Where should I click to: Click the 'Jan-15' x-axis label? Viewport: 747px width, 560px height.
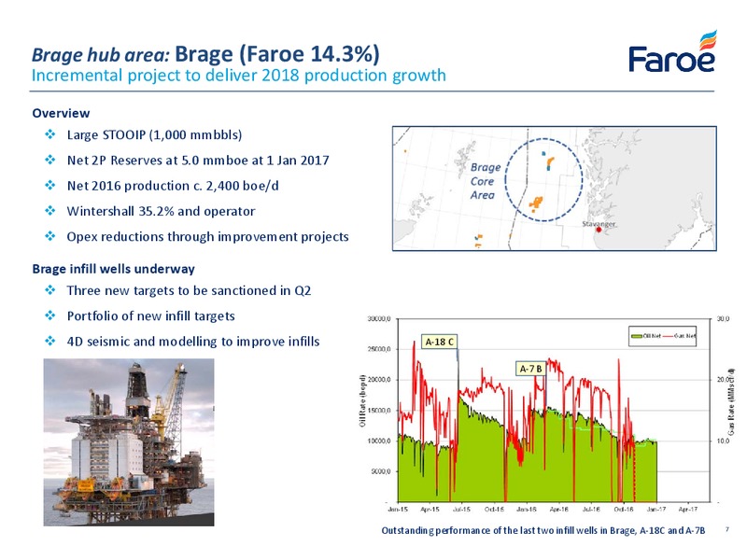[x=398, y=509]
